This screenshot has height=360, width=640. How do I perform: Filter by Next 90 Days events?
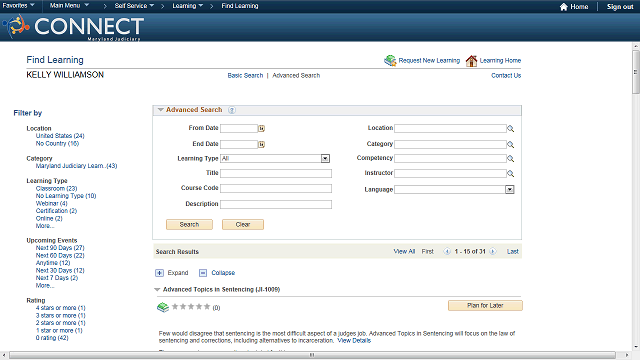tap(60, 248)
